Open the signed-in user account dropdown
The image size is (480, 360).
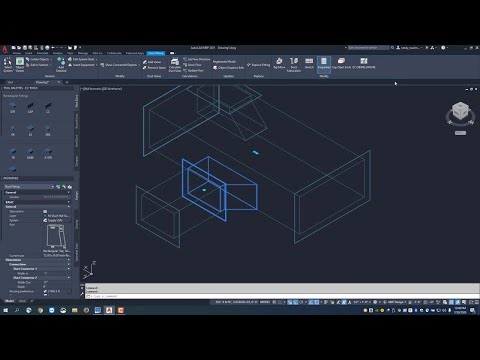pyautogui.click(x=410, y=48)
